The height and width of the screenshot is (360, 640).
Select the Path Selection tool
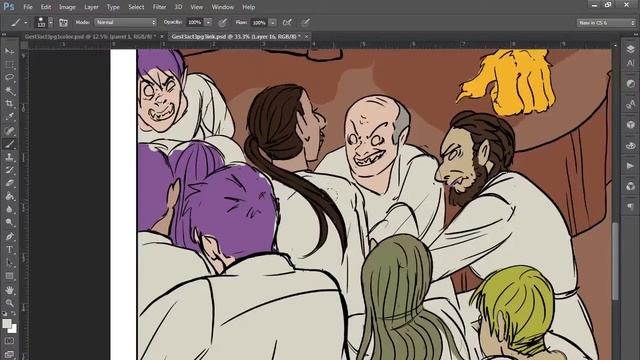pyautogui.click(x=9, y=263)
